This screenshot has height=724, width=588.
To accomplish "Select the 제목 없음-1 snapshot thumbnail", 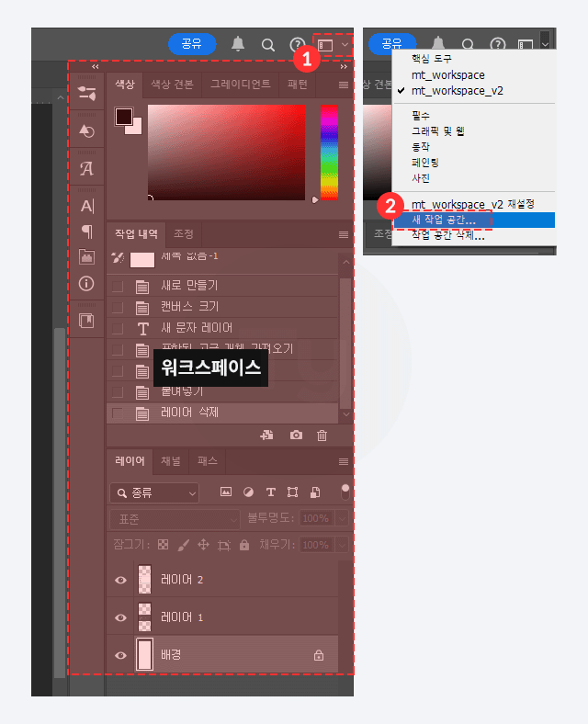I will pos(142,260).
